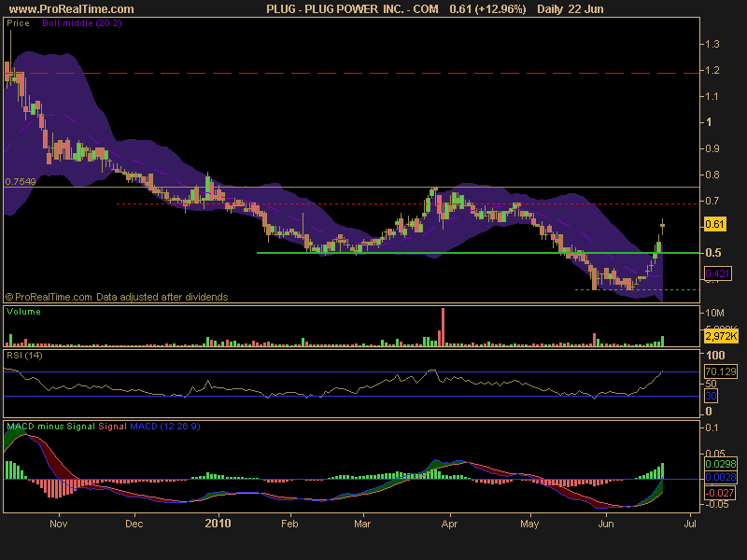Click the 2,972K volume value tag
Screen dimensions: 747x560
coord(721,336)
